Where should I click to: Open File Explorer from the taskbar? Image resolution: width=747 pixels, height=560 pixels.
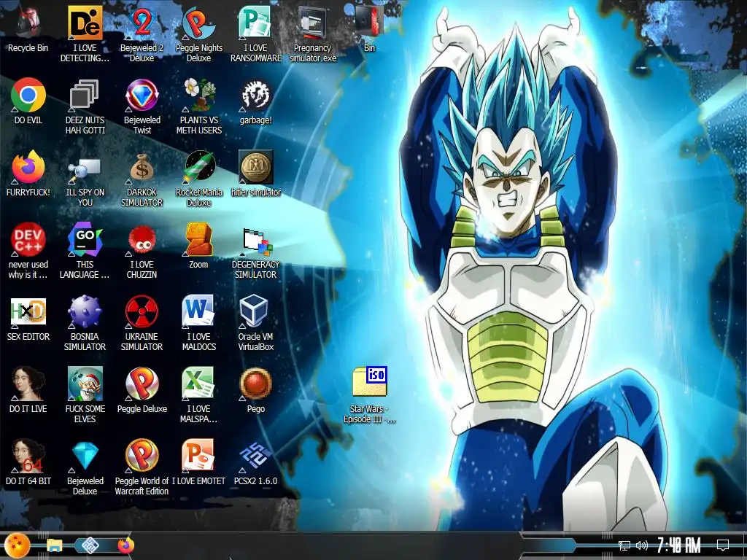(54, 545)
